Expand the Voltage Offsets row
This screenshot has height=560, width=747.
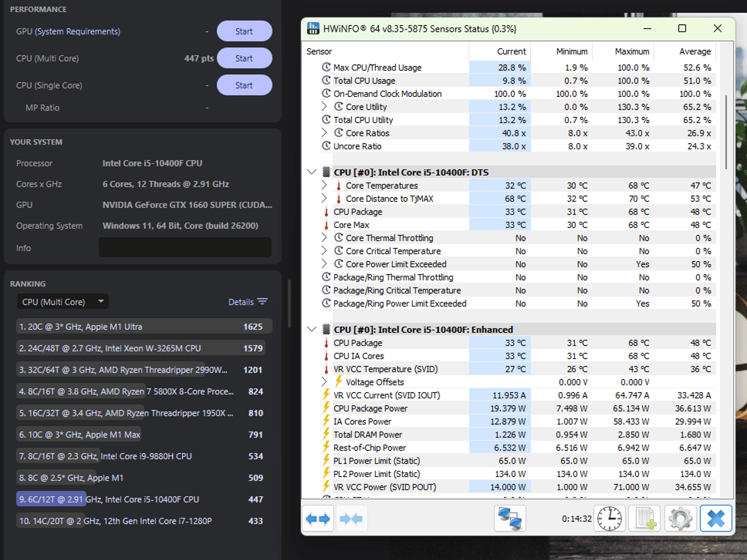click(x=324, y=382)
